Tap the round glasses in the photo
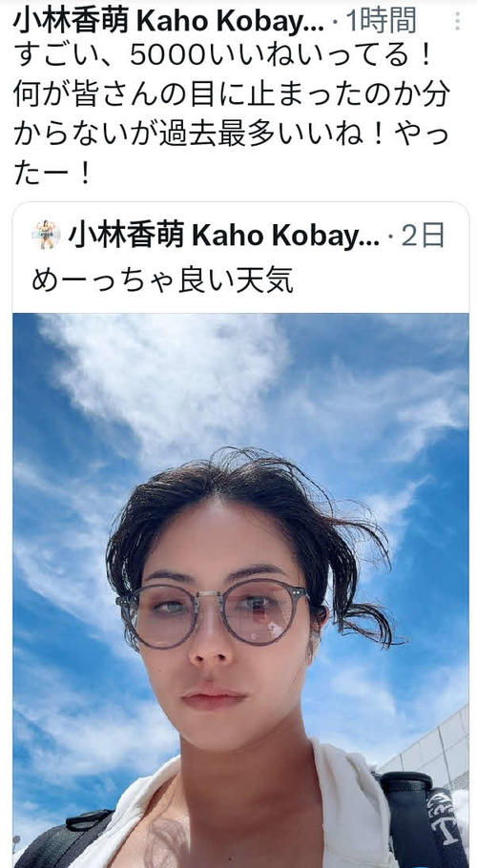The height and width of the screenshot is (868, 477). (213, 611)
